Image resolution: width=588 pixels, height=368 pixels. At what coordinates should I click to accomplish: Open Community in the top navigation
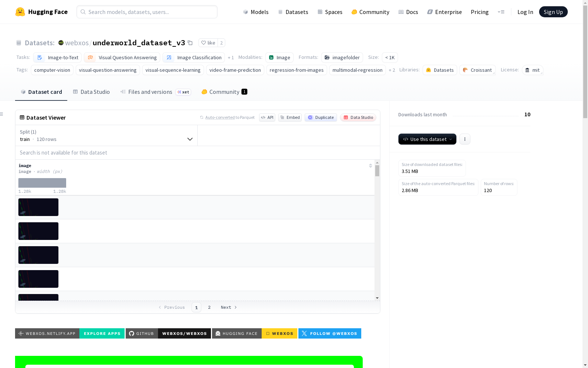pos(370,12)
